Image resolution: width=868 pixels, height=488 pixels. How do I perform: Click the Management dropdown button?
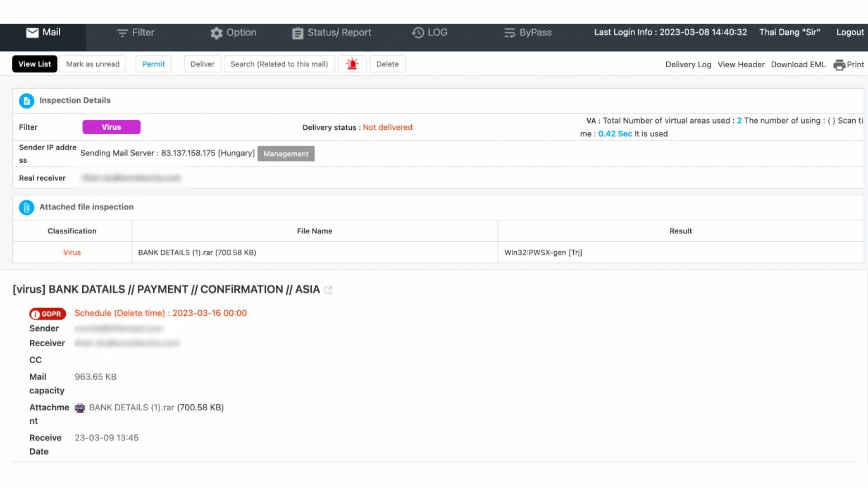286,154
